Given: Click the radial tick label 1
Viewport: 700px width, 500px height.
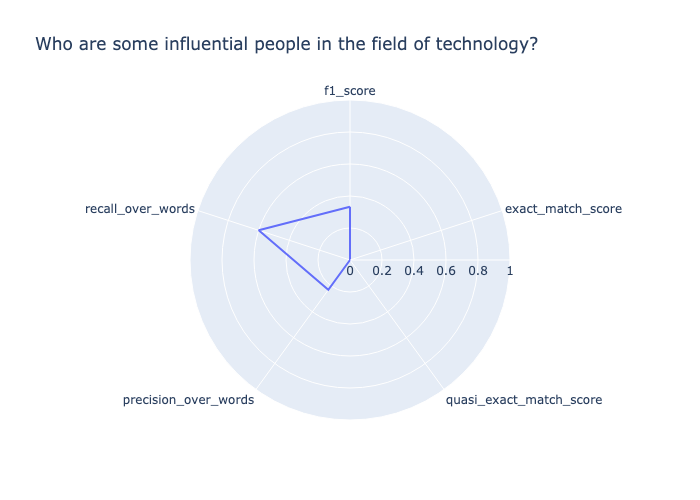Looking at the screenshot, I should point(510,271).
